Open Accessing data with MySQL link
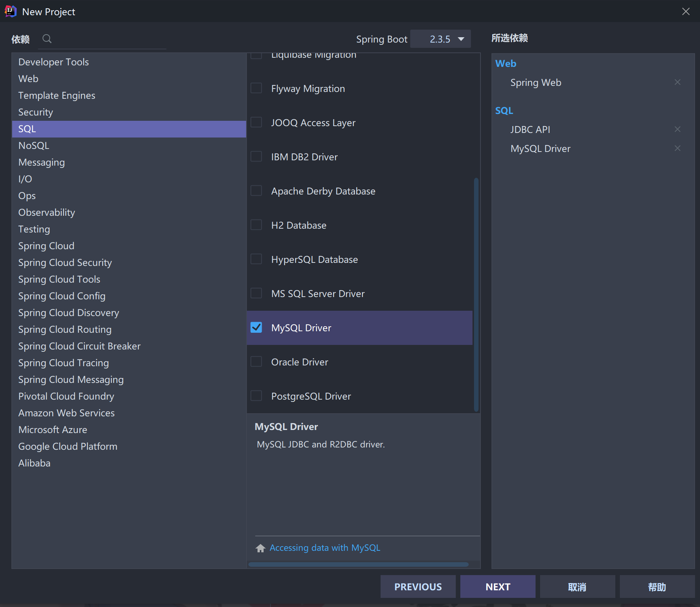The image size is (700, 607). coord(325,548)
